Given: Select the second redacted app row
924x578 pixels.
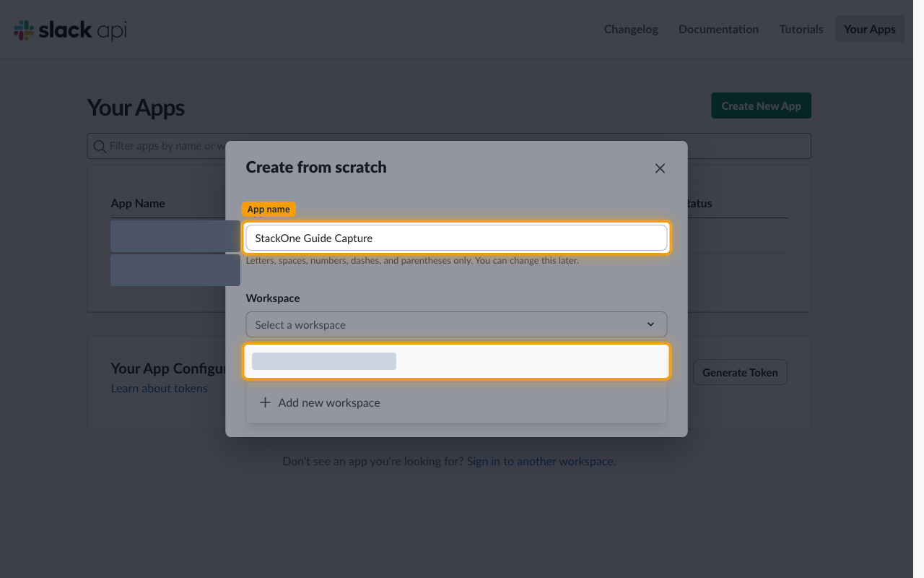Looking at the screenshot, I should click(175, 269).
